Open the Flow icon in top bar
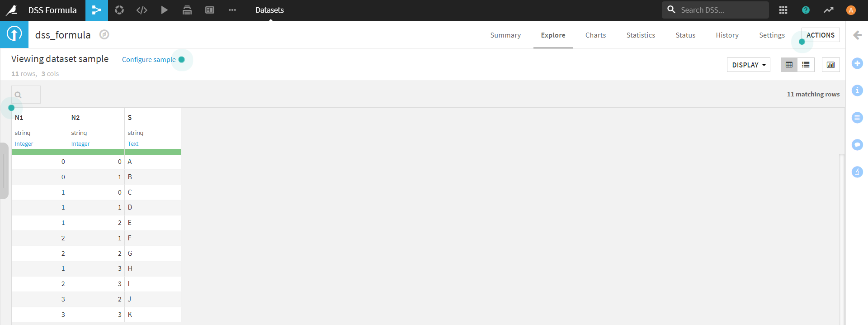The width and height of the screenshot is (868, 325). 97,10
